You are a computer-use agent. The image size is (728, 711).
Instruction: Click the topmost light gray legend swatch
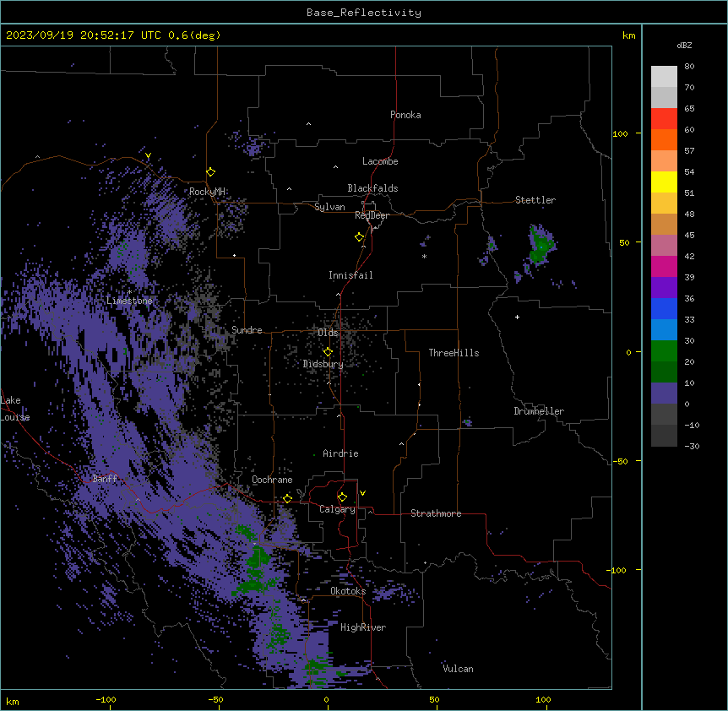664,77
